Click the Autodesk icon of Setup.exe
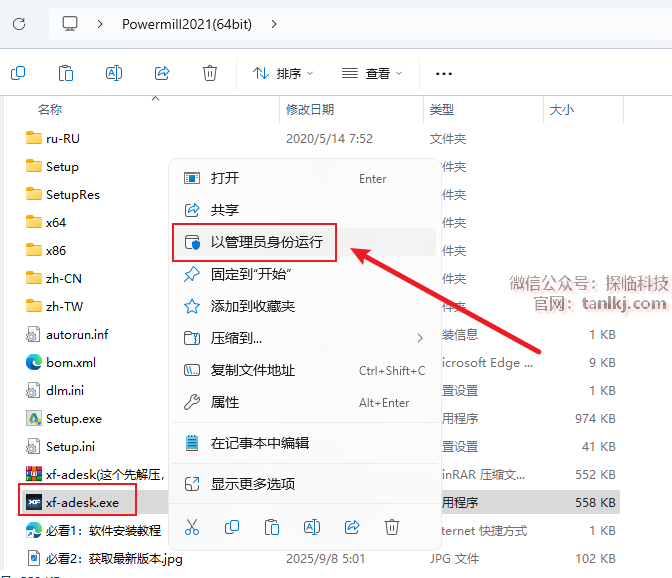The image size is (672, 578). [x=34, y=418]
